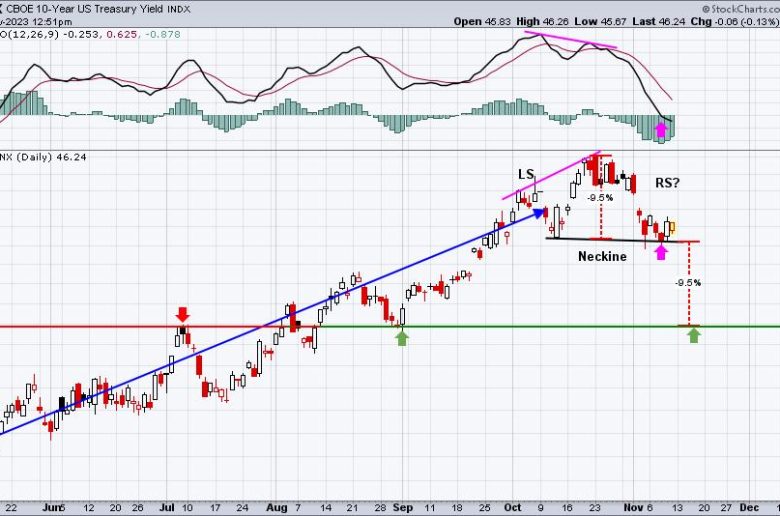This screenshot has height=516, width=780.
Task: Click the (Daily) 46.24 price panel label
Action: point(51,157)
